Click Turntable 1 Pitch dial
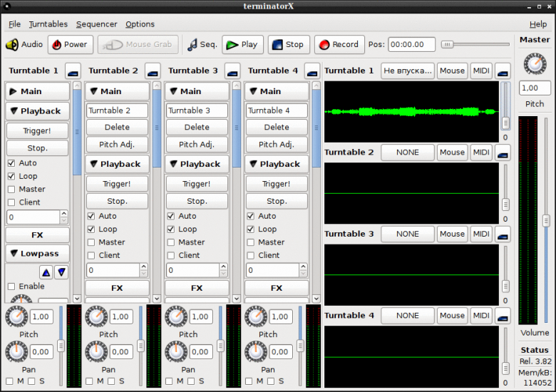This screenshot has height=392, width=556. pos(16,316)
